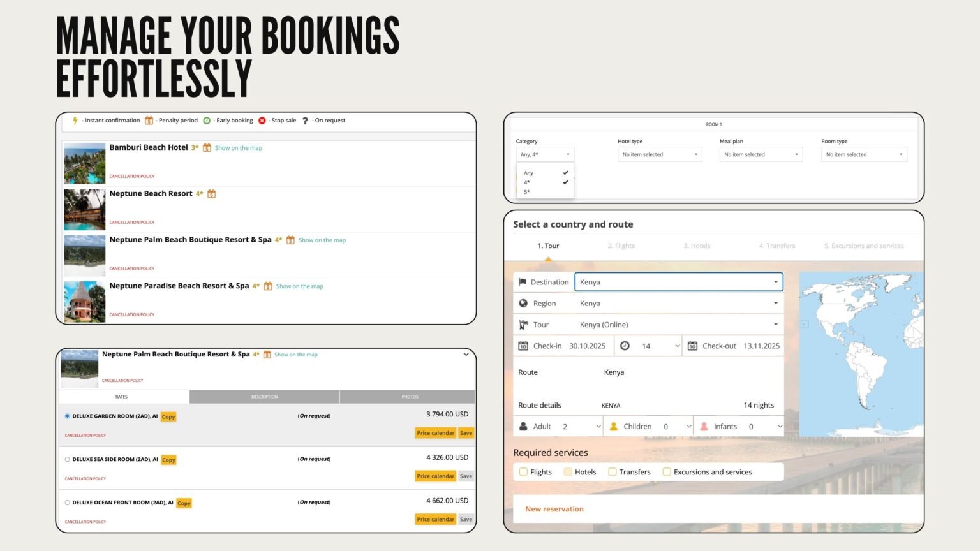Open the Destination dropdown showing Kenya
Image resolution: width=980 pixels, height=551 pixels.
click(x=678, y=282)
